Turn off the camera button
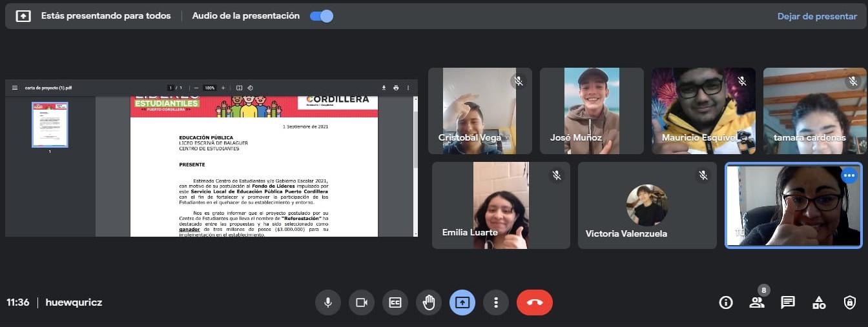The image size is (868, 327). click(x=362, y=302)
